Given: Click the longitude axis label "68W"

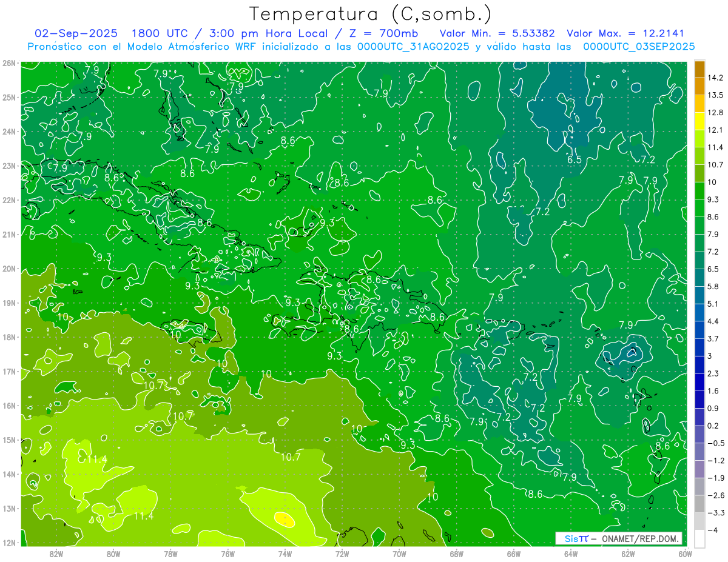Looking at the screenshot, I should click(457, 554).
